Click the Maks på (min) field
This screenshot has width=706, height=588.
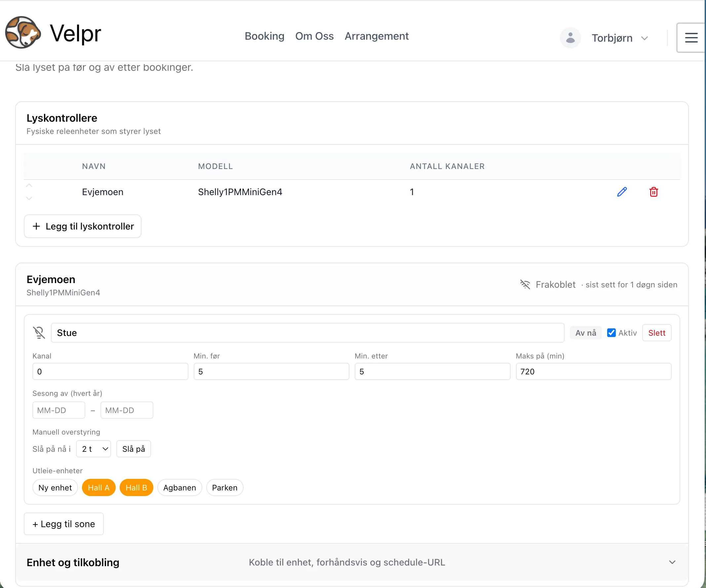593,371
